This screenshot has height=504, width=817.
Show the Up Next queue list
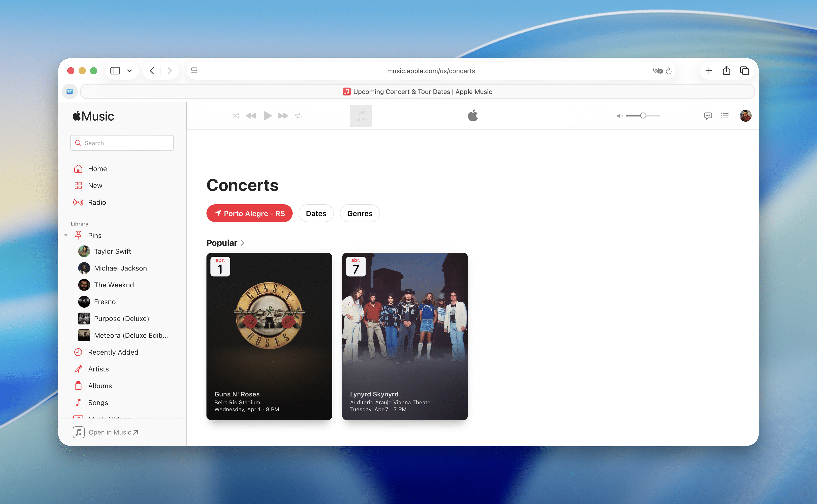(725, 116)
